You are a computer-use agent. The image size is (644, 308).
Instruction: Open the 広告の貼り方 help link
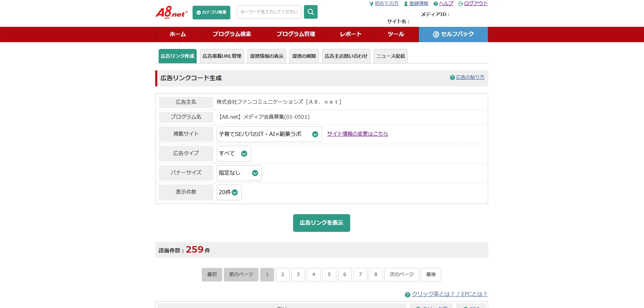click(470, 77)
